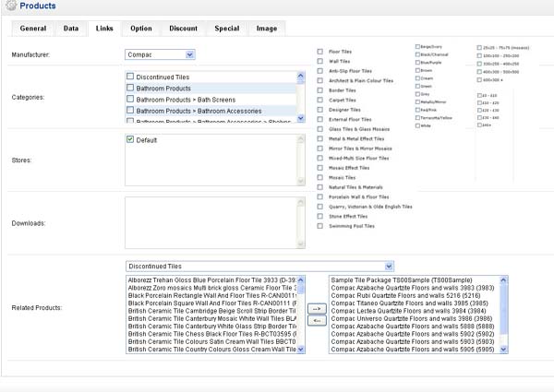The width and height of the screenshot is (554, 392).
Task: Check Architect & Plain Colour Tiles
Action: coord(319,80)
